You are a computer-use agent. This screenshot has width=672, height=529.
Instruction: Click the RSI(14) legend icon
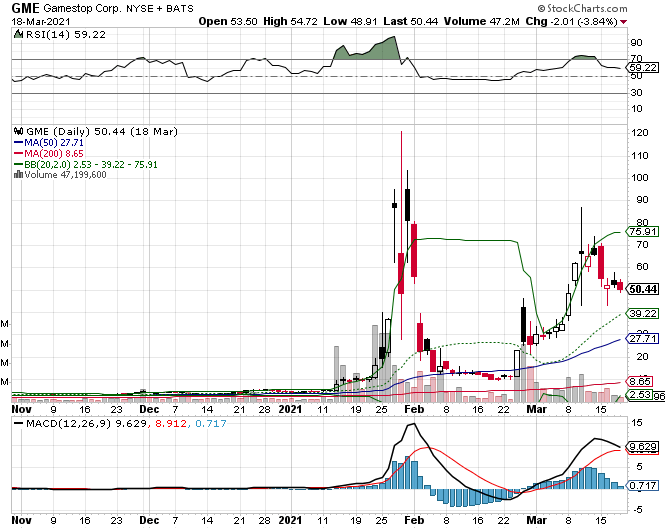(x=18, y=34)
